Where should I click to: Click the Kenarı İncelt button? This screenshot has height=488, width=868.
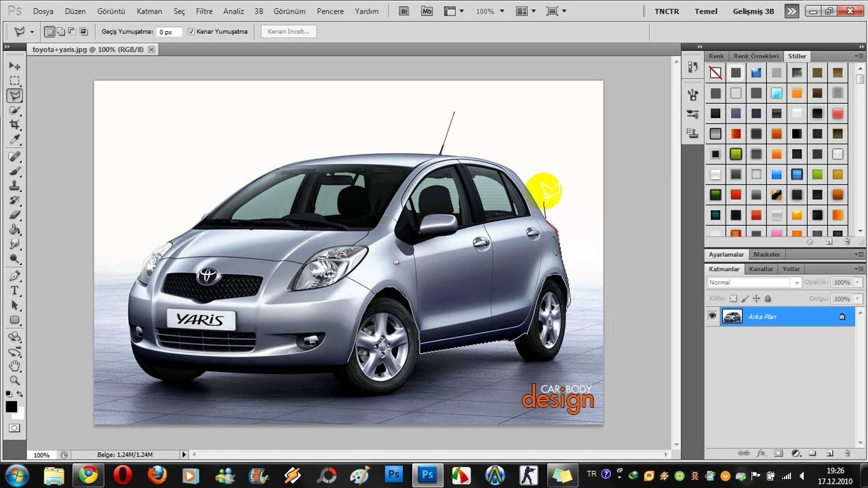[x=289, y=32]
